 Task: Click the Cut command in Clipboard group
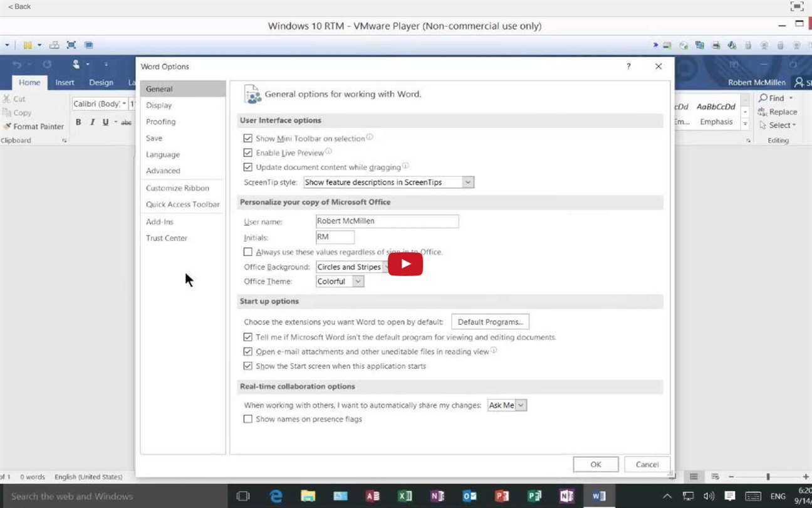14,98
